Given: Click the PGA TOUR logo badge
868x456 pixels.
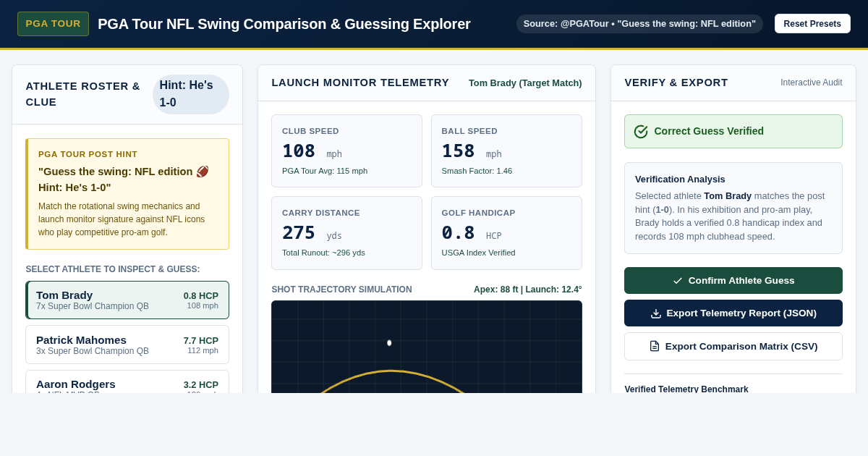Looking at the screenshot, I should [53, 24].
